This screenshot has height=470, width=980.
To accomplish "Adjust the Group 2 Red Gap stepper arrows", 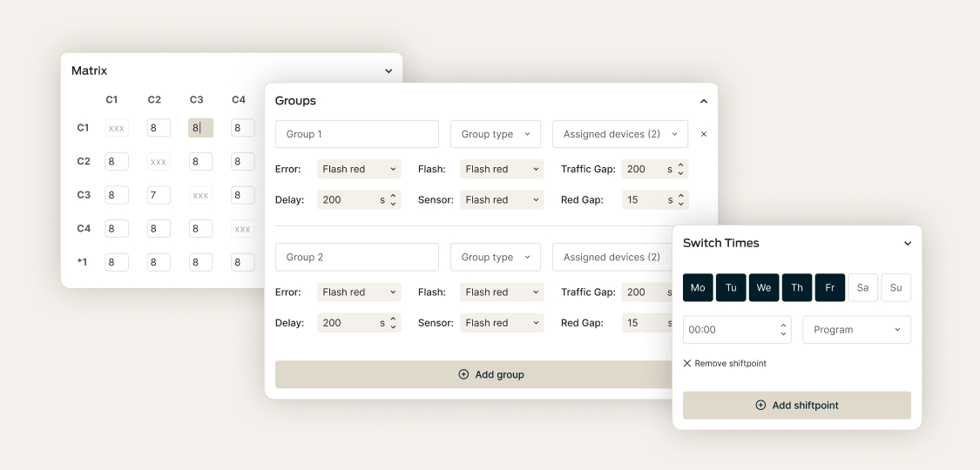I will [680, 323].
